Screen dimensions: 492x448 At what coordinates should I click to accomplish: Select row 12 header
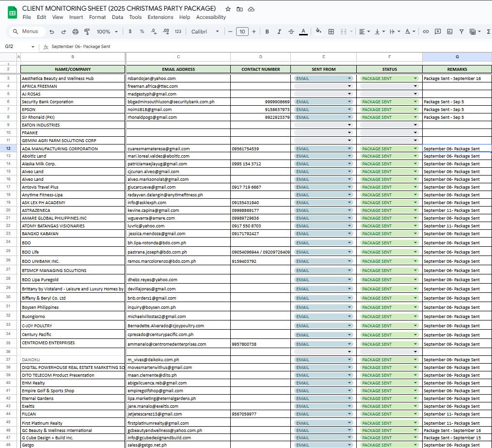8,148
